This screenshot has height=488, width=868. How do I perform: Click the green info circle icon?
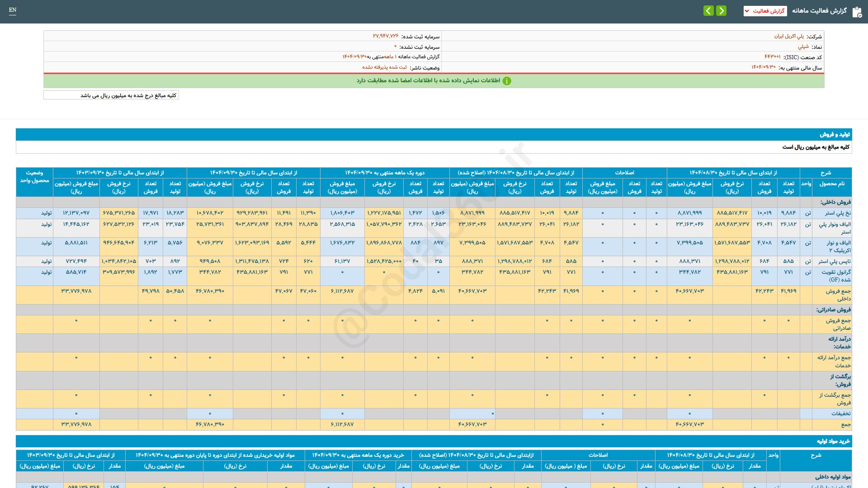(507, 81)
